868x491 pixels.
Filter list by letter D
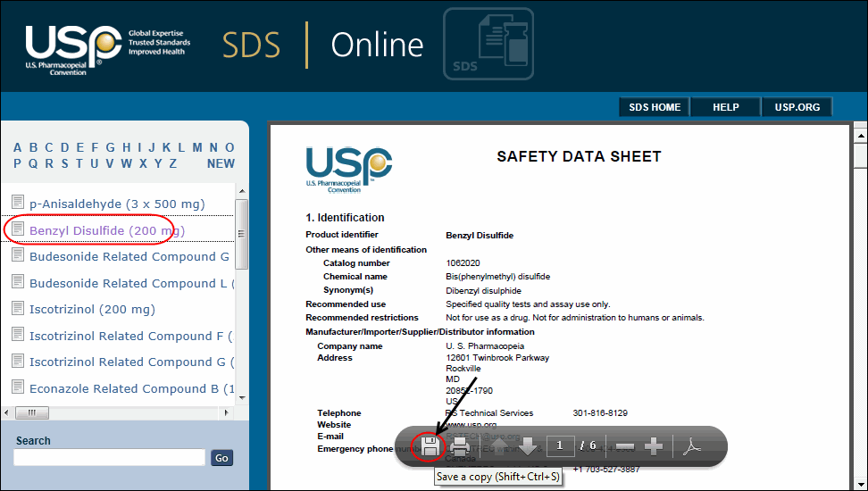pyautogui.click(x=65, y=148)
